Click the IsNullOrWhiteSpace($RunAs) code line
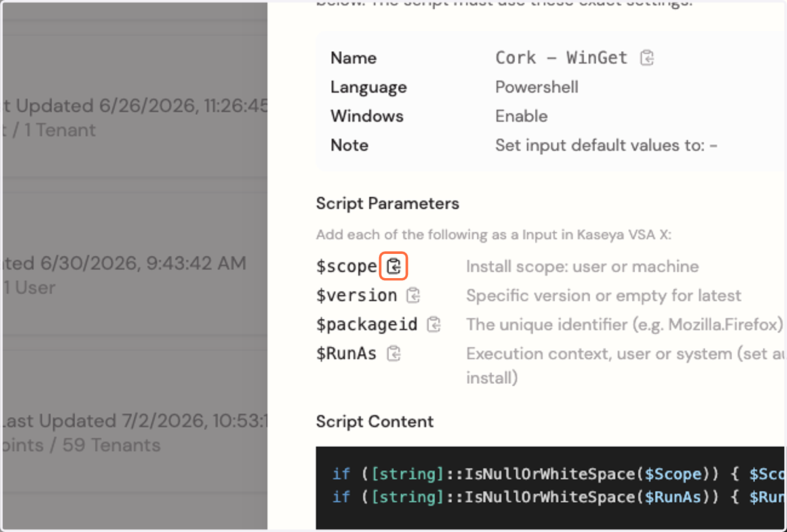The image size is (787, 532). (558, 497)
